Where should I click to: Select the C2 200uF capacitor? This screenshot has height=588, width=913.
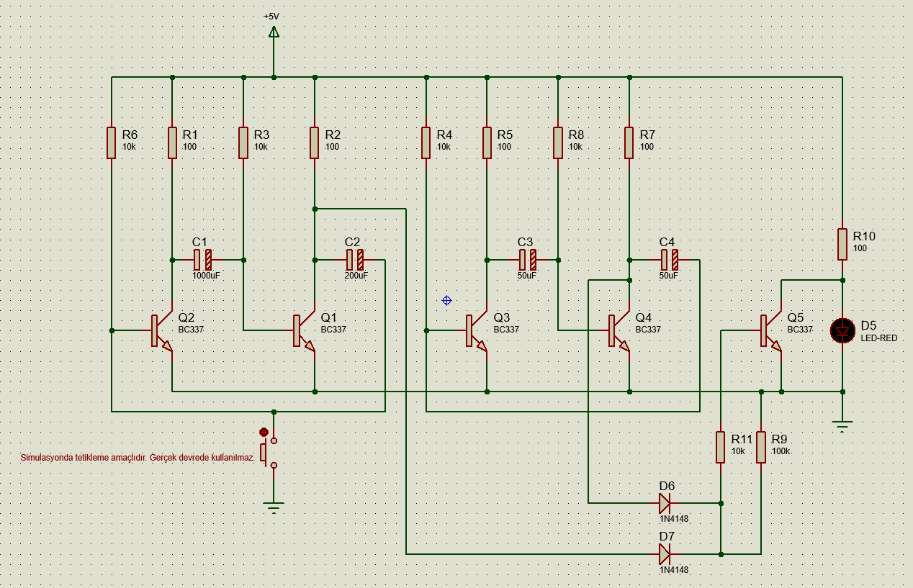[355, 260]
